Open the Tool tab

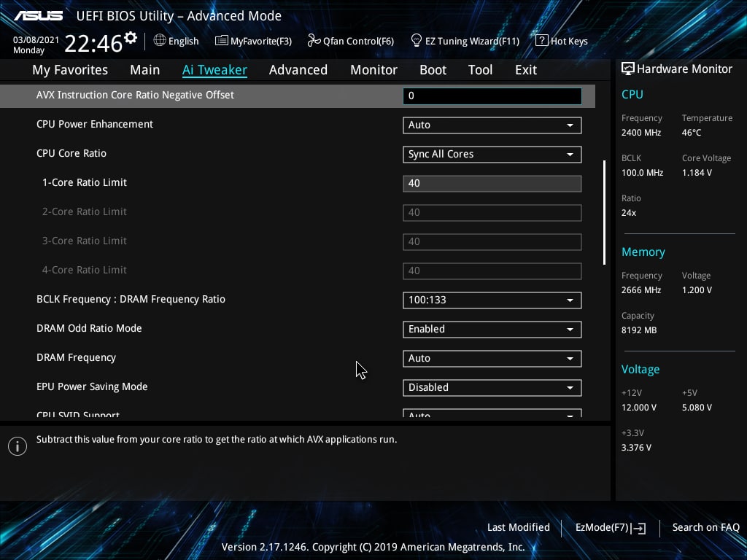pos(480,70)
